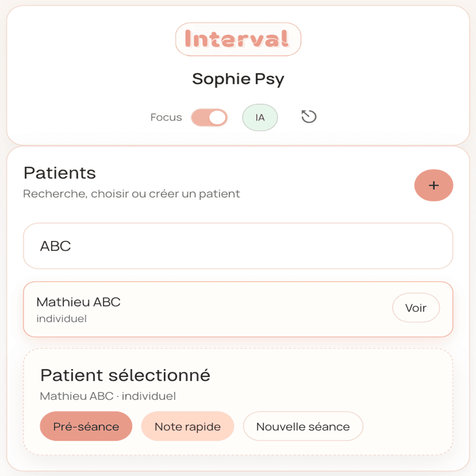Click the Patient sélectionné heading
The height and width of the screenshot is (476, 476).
(125, 375)
